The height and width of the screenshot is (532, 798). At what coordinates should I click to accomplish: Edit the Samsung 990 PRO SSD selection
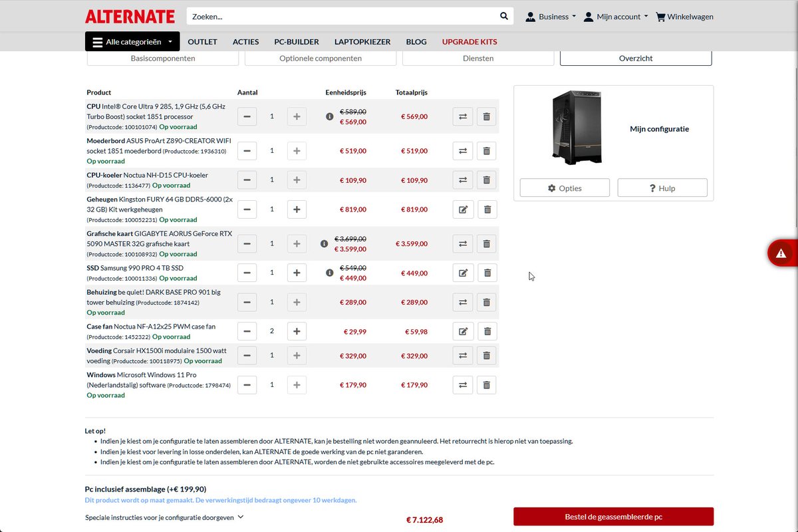463,273
